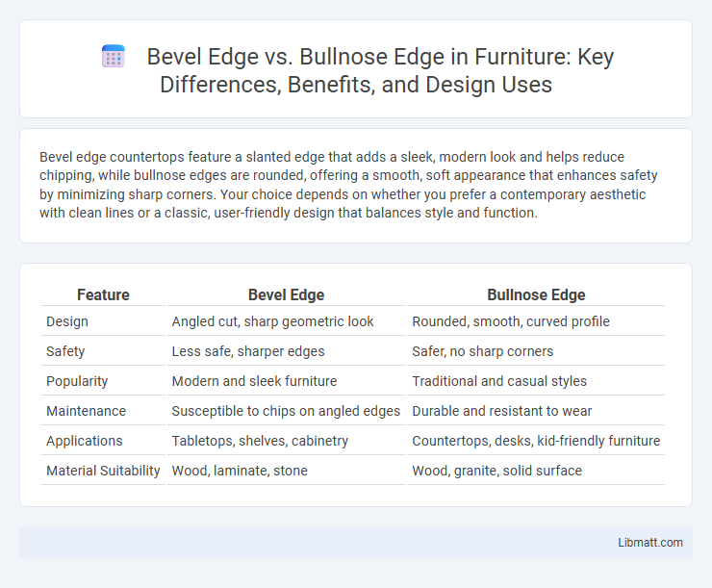
Task: Select 'Susceptible to chips on angled edges' cell
Action: tap(286, 411)
